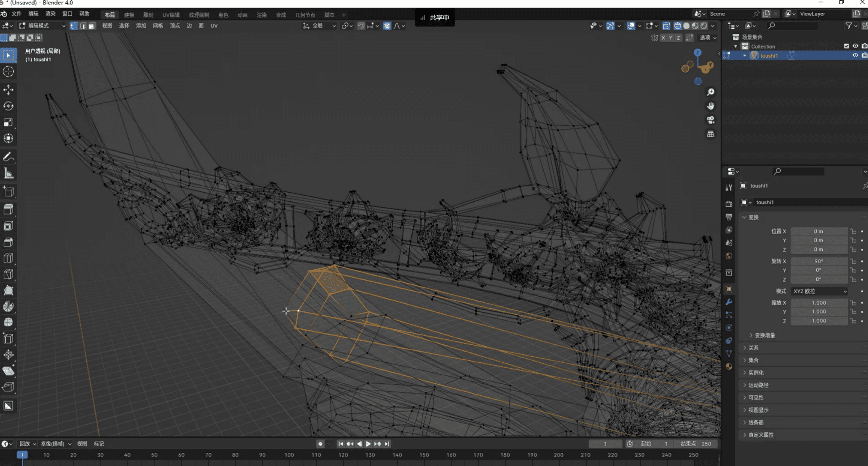Image resolution: width=868 pixels, height=466 pixels.
Task: Open XYZ 欧拉 rotation mode dropdown
Action: [820, 291]
